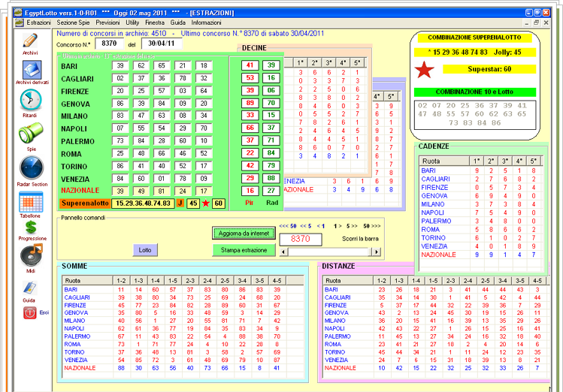563x392 pixels.
Task: Click the red Esci power icon
Action: point(29,313)
